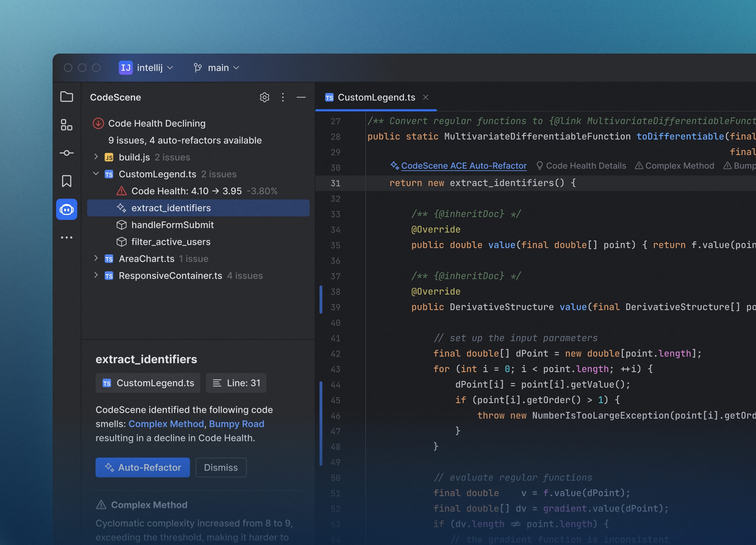Click the 9 issues, 4 auto-refactors available text
The width and height of the screenshot is (756, 545).
tap(185, 140)
